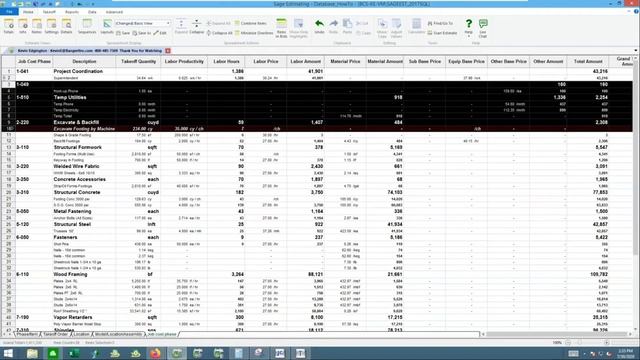Click the Show Grid Highlights icon
Screen dimensions: 640x360
[299, 28]
